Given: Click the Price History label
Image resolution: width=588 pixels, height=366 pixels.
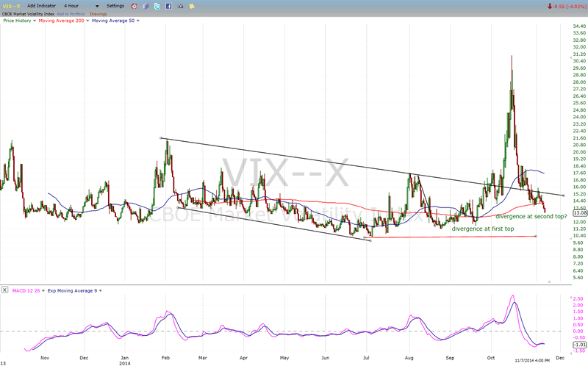Looking at the screenshot, I should pos(17,21).
